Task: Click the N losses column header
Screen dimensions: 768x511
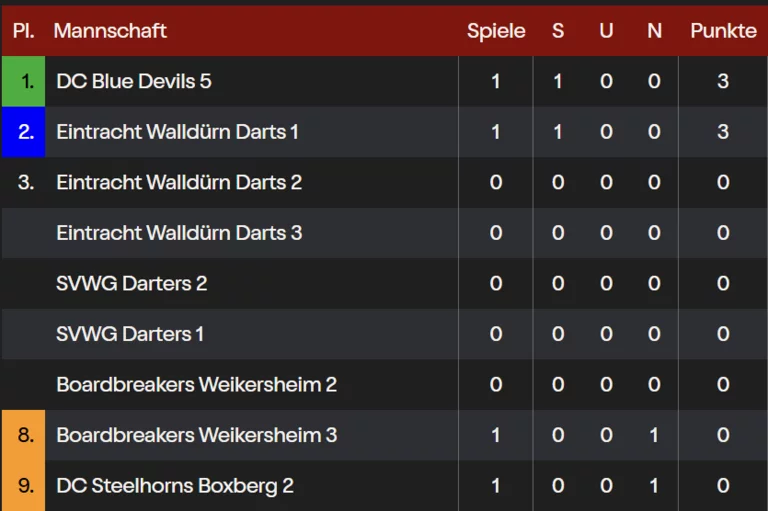Action: click(x=654, y=31)
